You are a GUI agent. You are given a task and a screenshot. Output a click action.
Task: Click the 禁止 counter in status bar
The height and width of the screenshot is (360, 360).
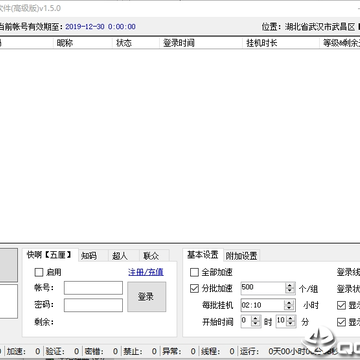[x=140, y=351]
